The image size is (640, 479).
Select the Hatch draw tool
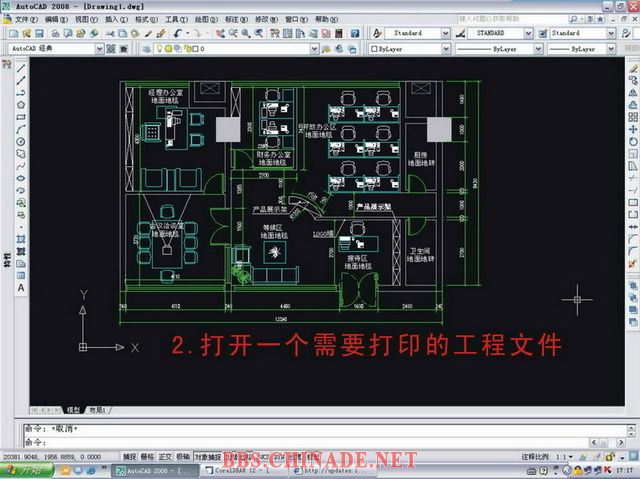21,240
